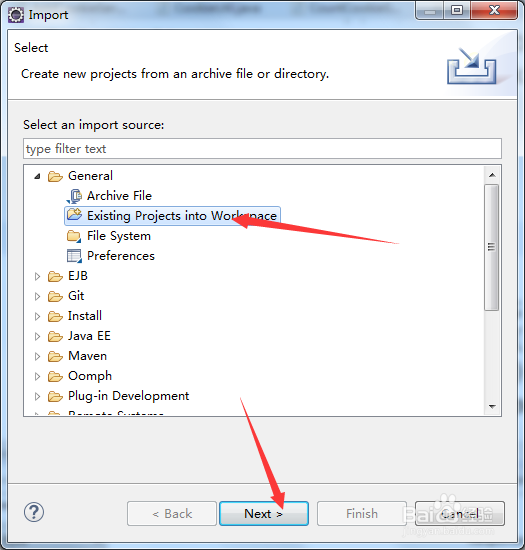Click the Maven folder icon

pyautogui.click(x=55, y=356)
